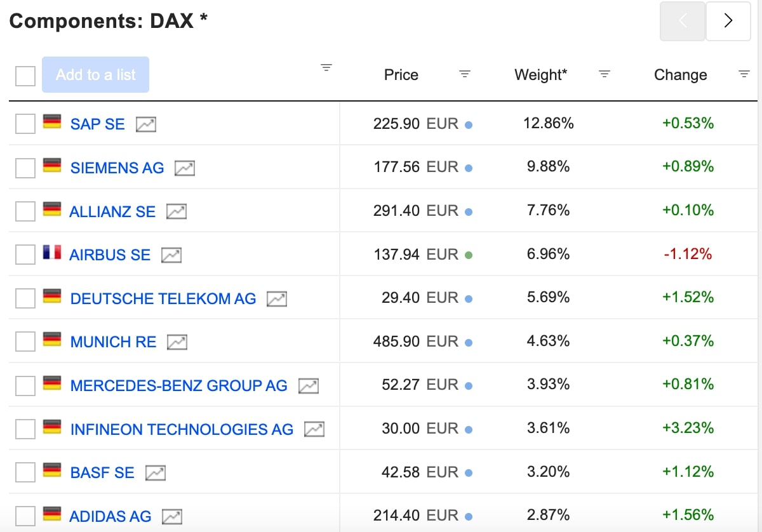762x532 pixels.
Task: Open the chart icon next to MUNICH RE
Action: (177, 342)
